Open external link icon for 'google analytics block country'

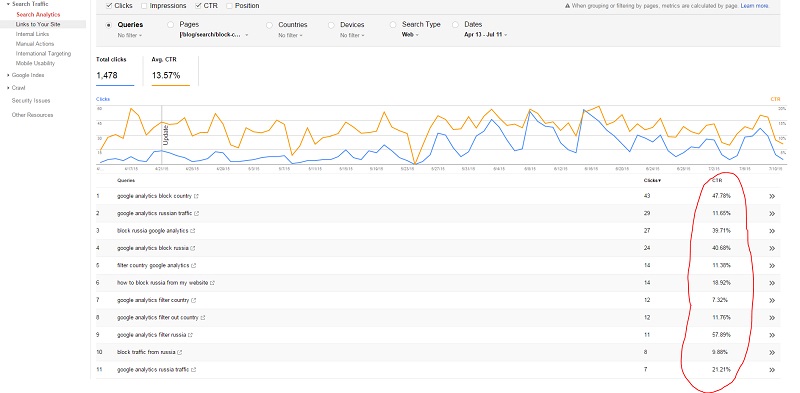click(x=196, y=196)
